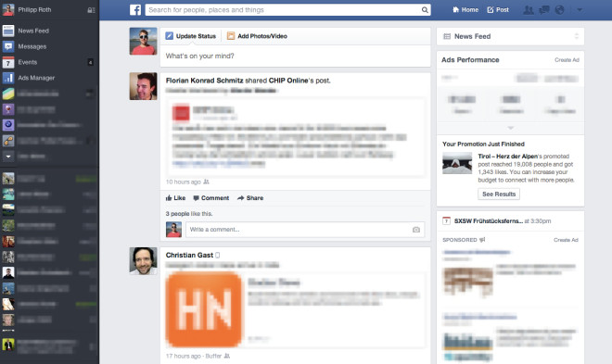Open the friend requests icon
Viewport: 612px width, 364px height.
point(529,10)
